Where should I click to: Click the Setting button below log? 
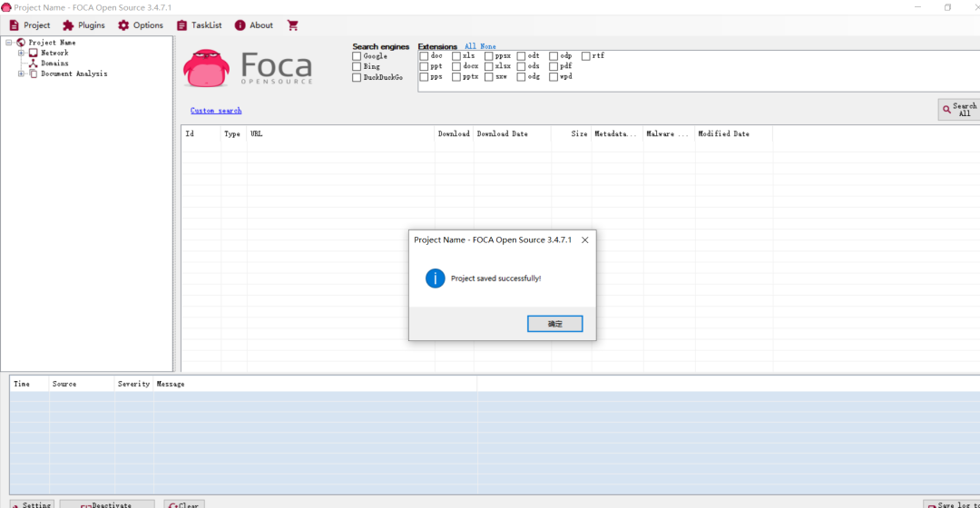tap(32, 505)
